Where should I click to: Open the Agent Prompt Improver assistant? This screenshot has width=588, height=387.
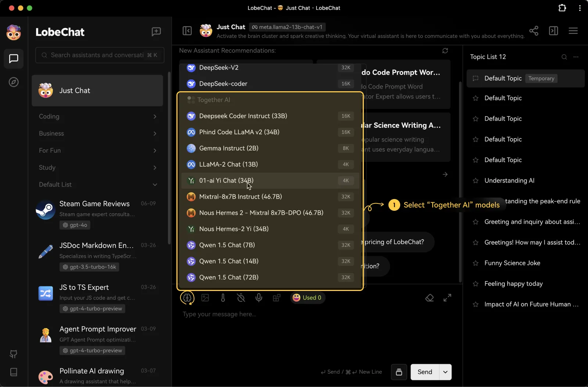pos(97,340)
